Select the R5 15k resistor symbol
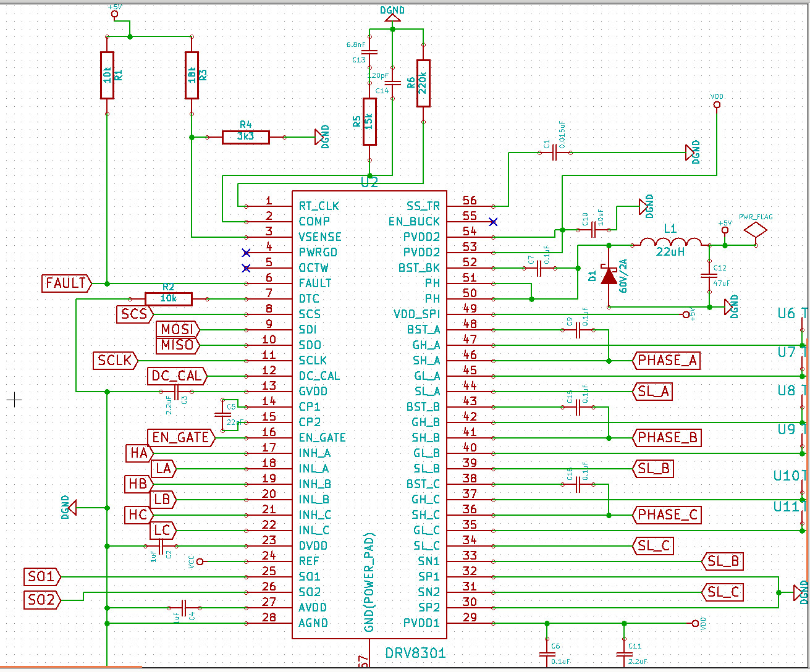This screenshot has width=810, height=672. point(369,121)
